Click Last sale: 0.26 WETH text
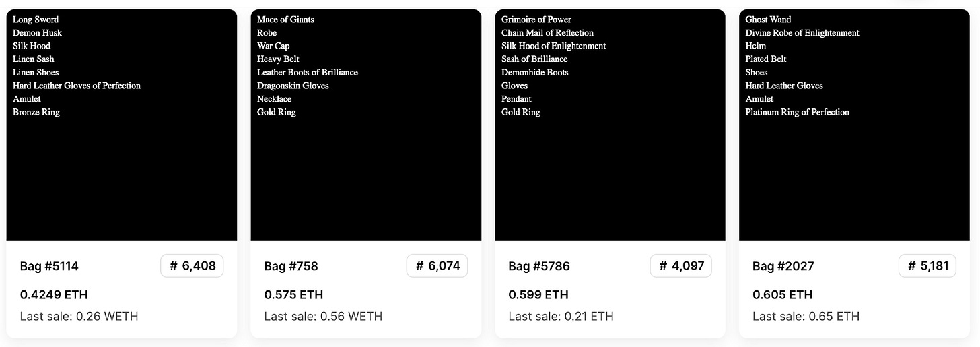 tap(79, 316)
